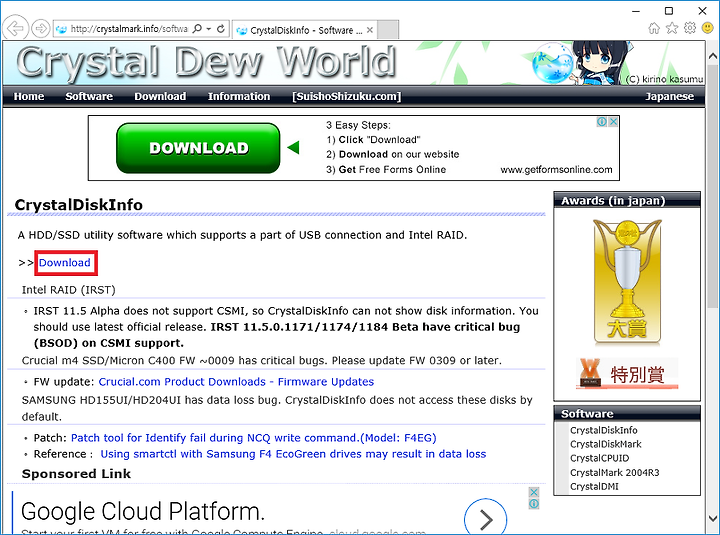This screenshot has width=720, height=535.
Task: Open the Tools gear icon
Action: point(690,28)
